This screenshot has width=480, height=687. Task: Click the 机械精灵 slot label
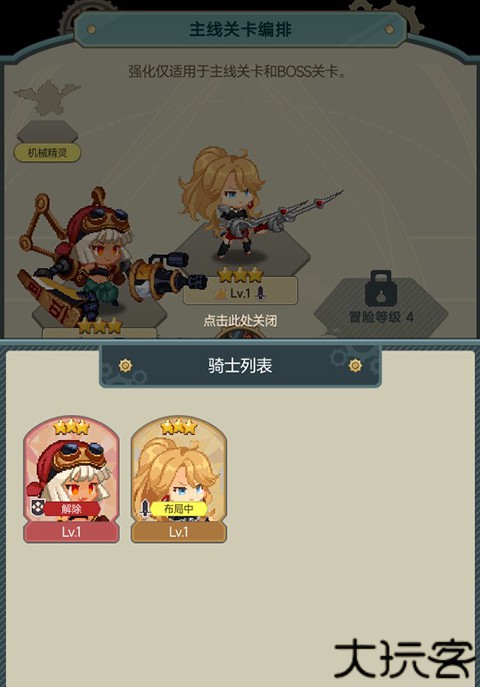coord(47,152)
